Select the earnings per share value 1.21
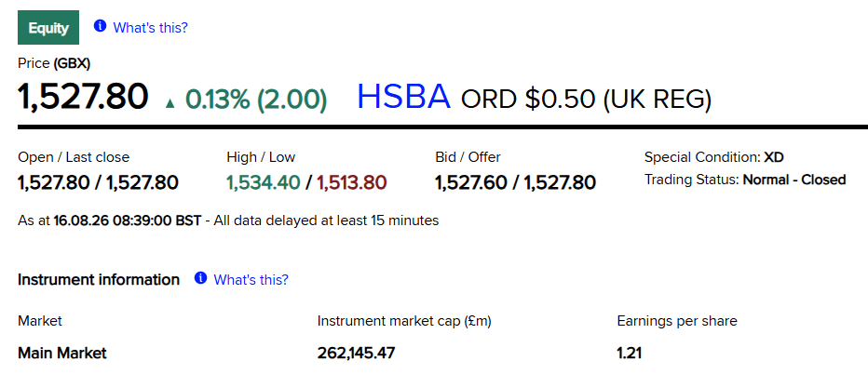The width and height of the screenshot is (868, 374). (630, 353)
